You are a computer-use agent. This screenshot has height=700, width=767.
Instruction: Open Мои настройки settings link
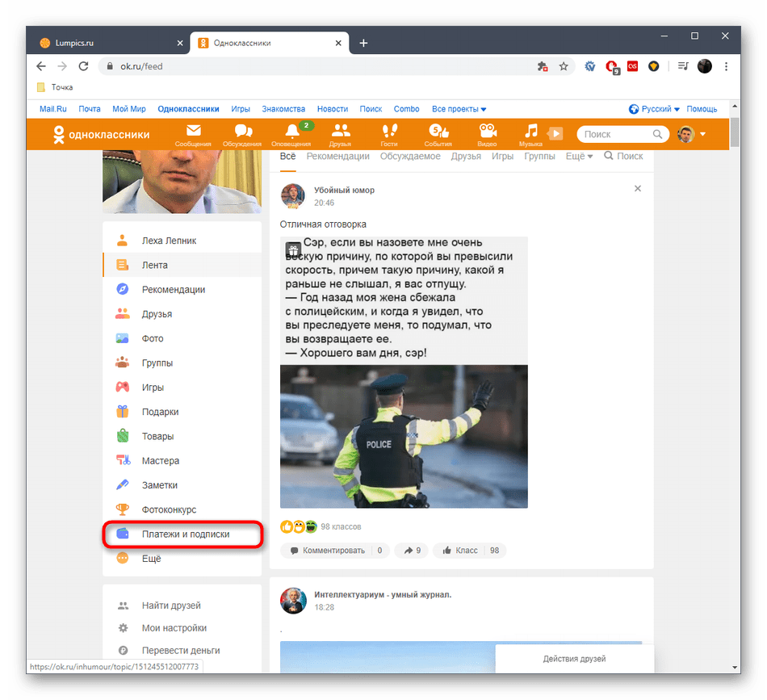point(174,627)
